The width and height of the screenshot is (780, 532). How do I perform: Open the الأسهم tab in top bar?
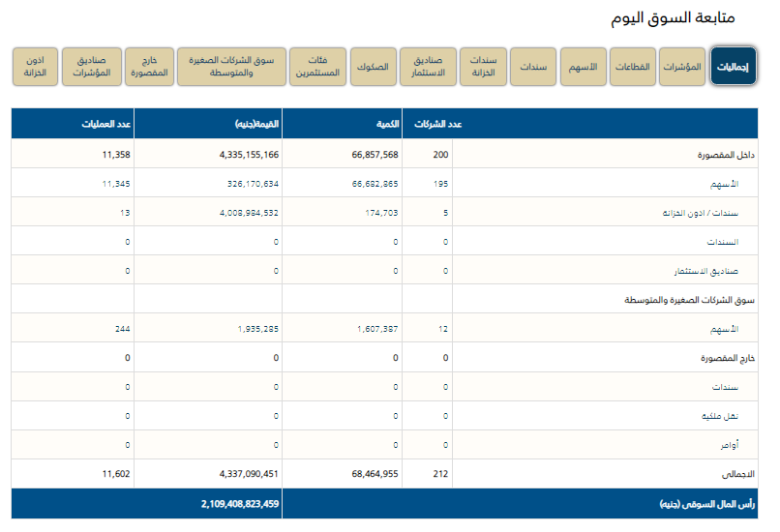(583, 66)
